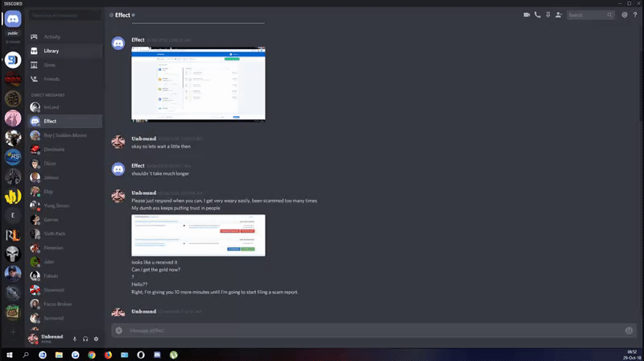This screenshot has width=644, height=361.
Task: Open the skull server icon
Action: click(x=13, y=254)
